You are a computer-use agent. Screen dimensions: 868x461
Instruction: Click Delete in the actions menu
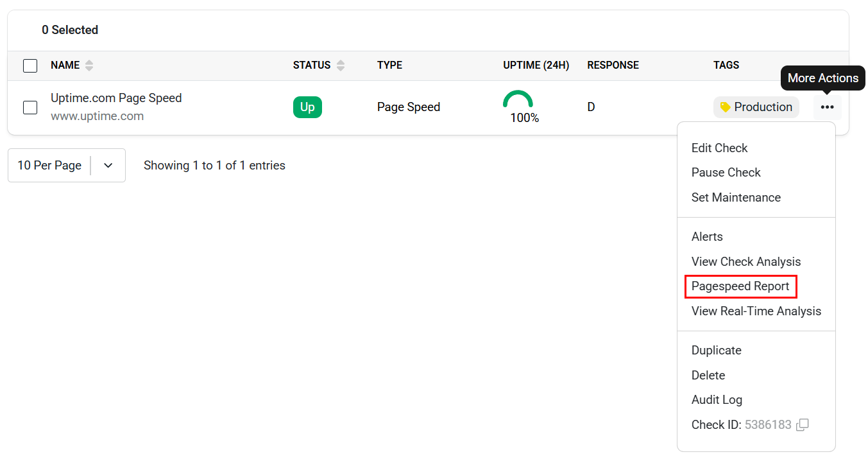[x=708, y=375]
